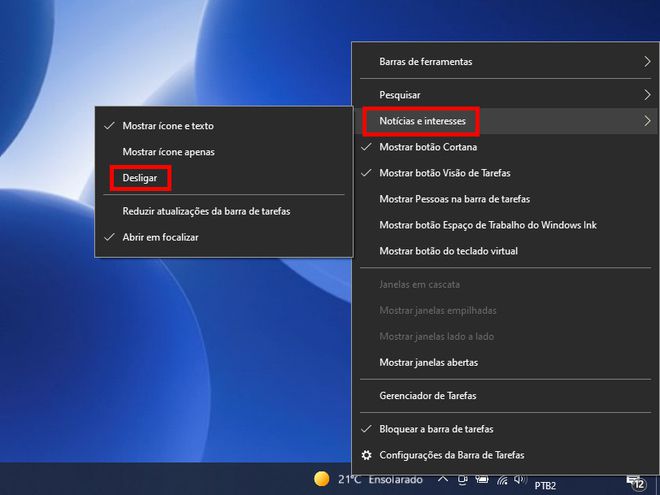Expand Notícias e interesses submenu arrow
660x495 pixels.
coord(647,121)
